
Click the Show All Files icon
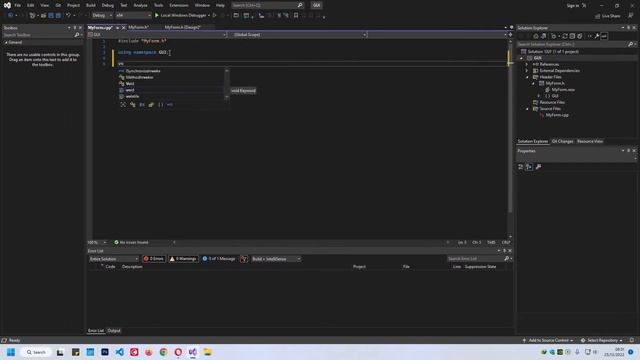point(580,36)
